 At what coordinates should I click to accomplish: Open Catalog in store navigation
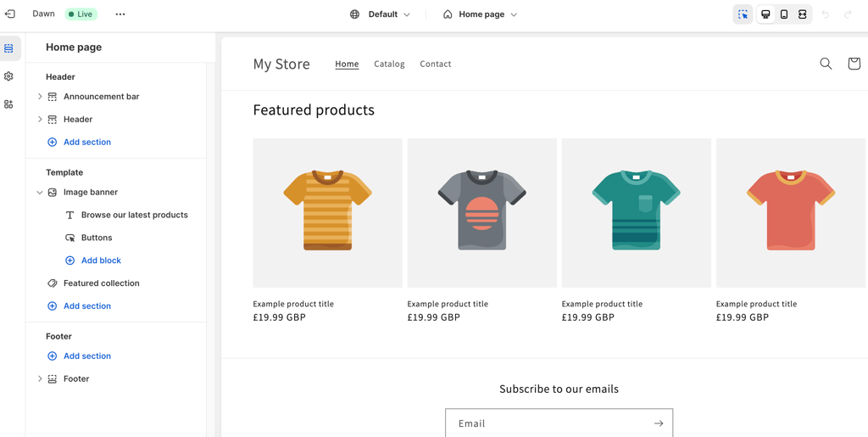(x=389, y=64)
